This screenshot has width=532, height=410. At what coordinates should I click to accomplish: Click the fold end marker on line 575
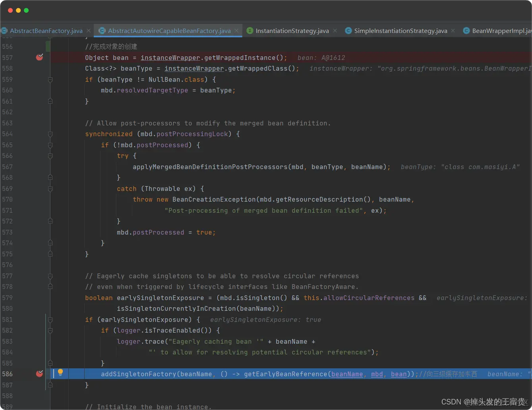50,254
